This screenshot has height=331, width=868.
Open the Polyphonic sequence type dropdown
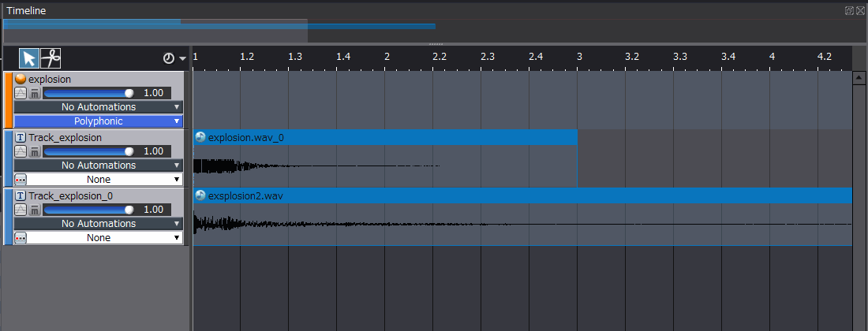[98, 121]
